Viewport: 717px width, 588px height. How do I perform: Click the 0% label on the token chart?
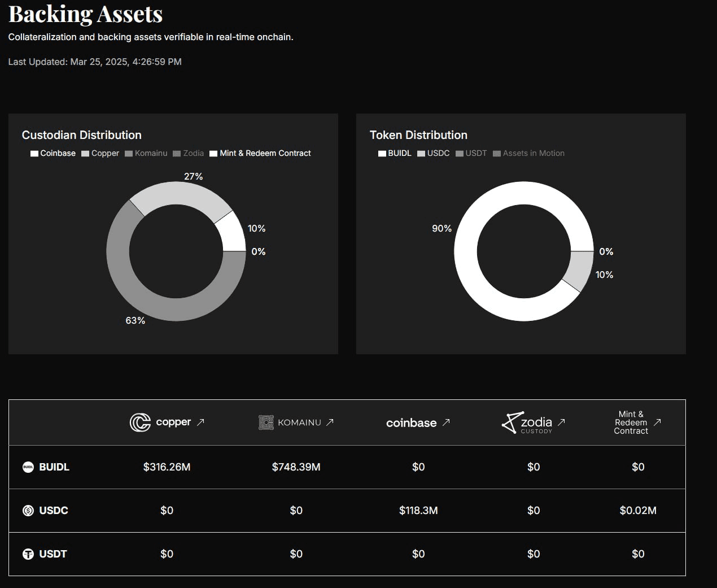click(606, 251)
